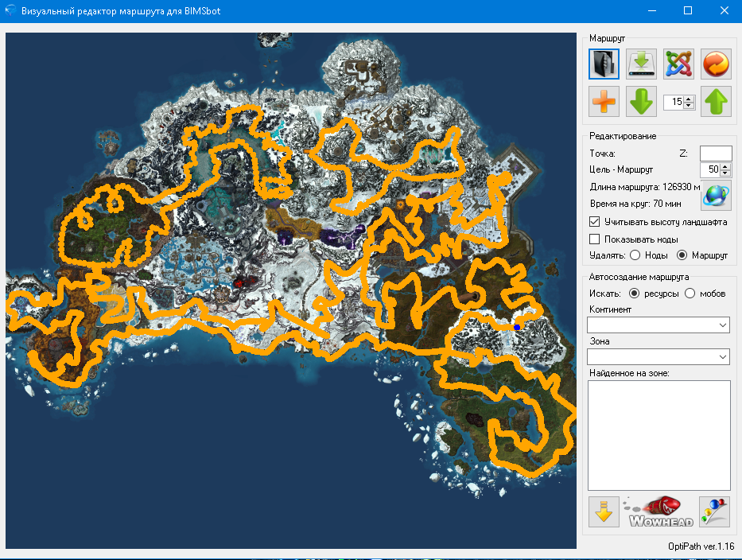Uncheck "Учитывать высоту ландшафта" checkbox
The height and width of the screenshot is (560, 742).
tap(594, 222)
